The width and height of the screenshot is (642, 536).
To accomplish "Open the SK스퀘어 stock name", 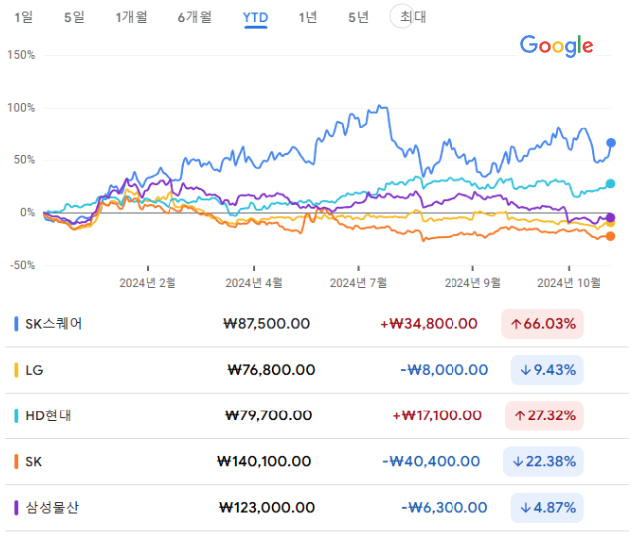I will (x=54, y=324).
